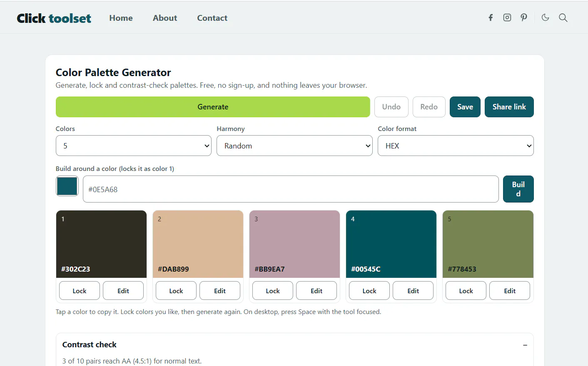Viewport: 588px width, 366px height.
Task: Copy color swatch 2 #DAB899
Action: click(x=198, y=244)
